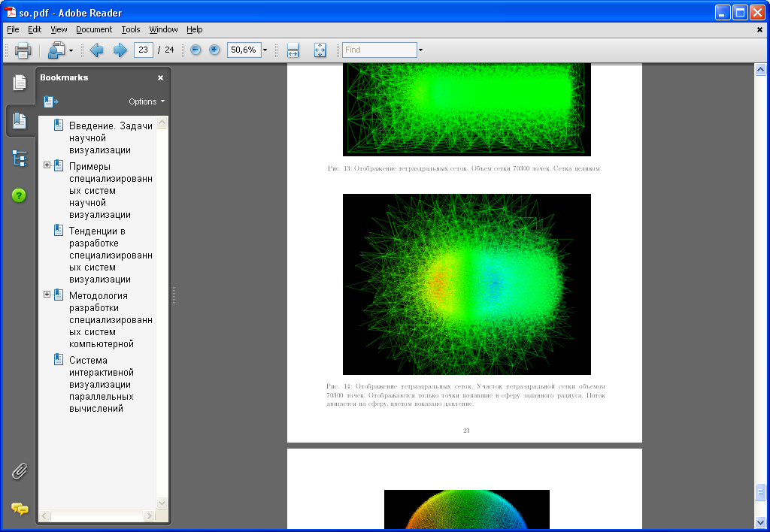The height and width of the screenshot is (532, 770).
Task: Click the page number field
Action: [x=144, y=50]
